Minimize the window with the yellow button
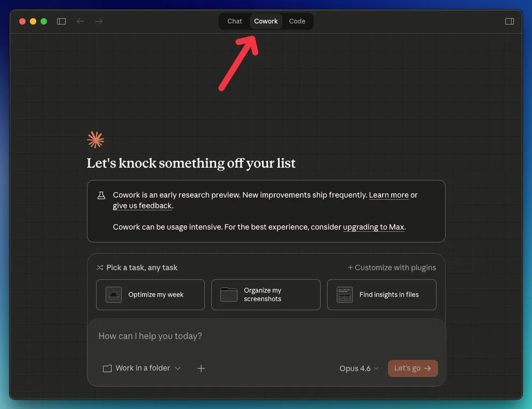The image size is (532, 409). [33, 21]
